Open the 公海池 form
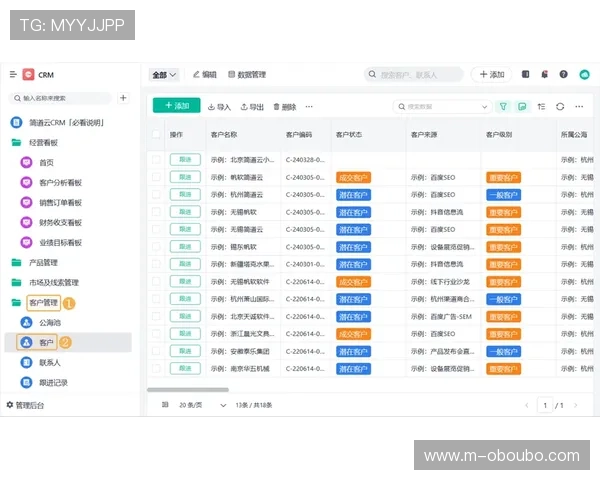Image resolution: width=600 pixels, height=480 pixels. pos(50,323)
